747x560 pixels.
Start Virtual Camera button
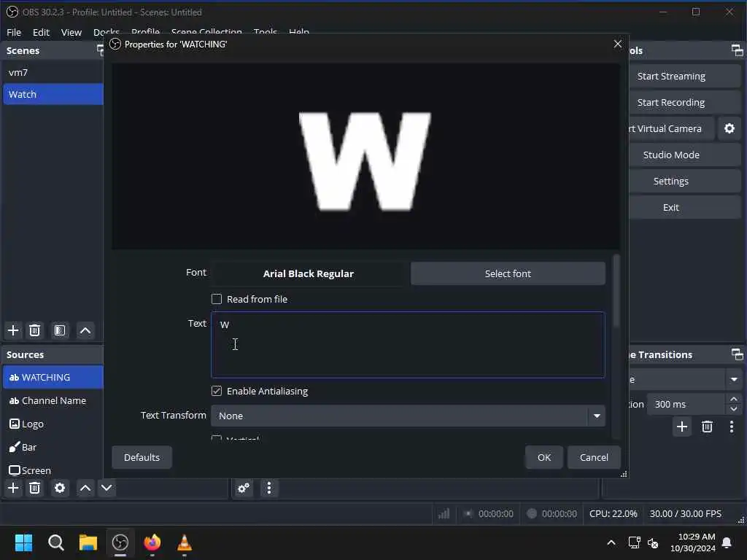(x=671, y=128)
